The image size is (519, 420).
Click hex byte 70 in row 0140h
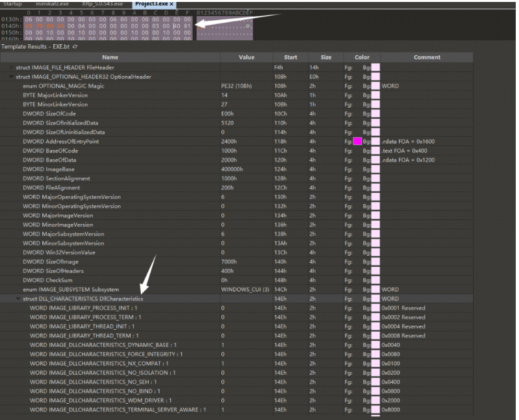[40, 26]
